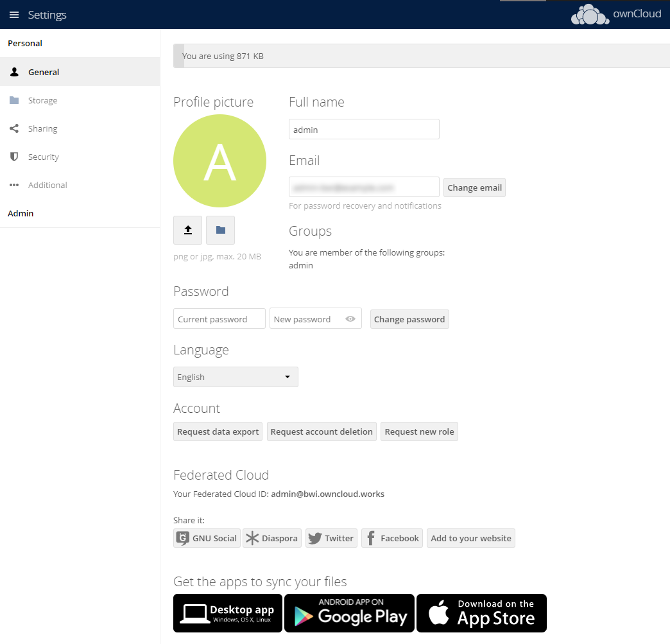
Task: Open Storage settings via folder icon
Action: click(14, 100)
